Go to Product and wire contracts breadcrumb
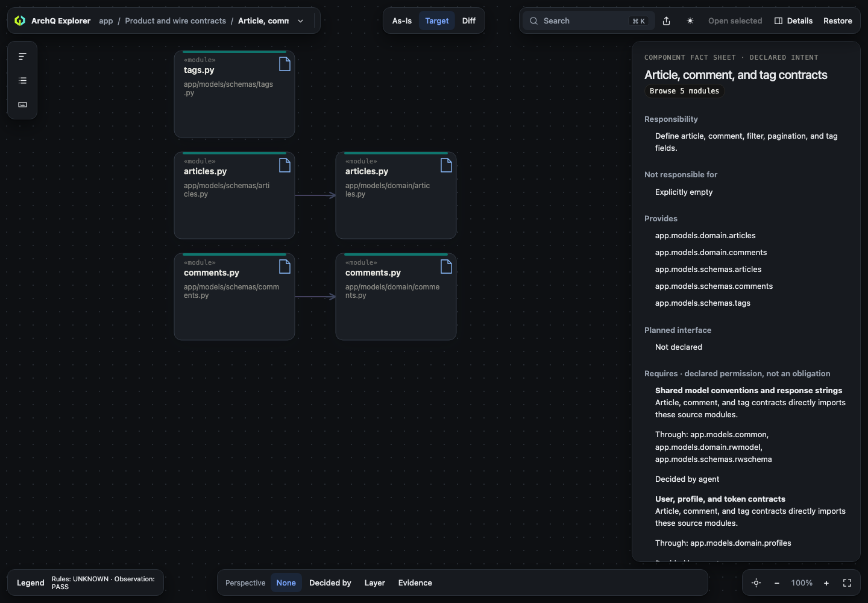 coord(175,21)
